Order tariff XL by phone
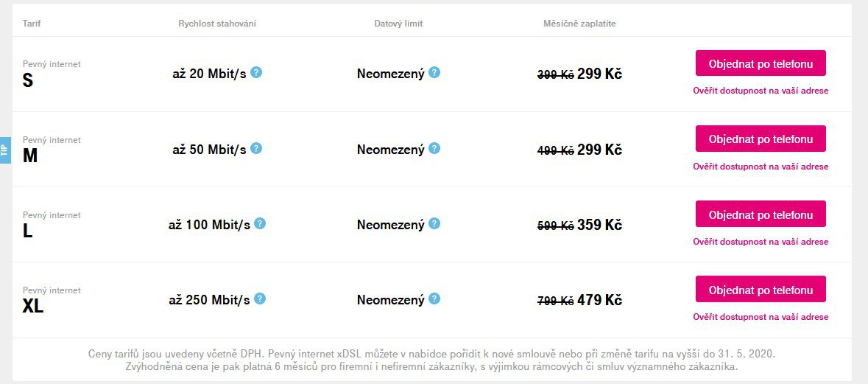 (761, 289)
